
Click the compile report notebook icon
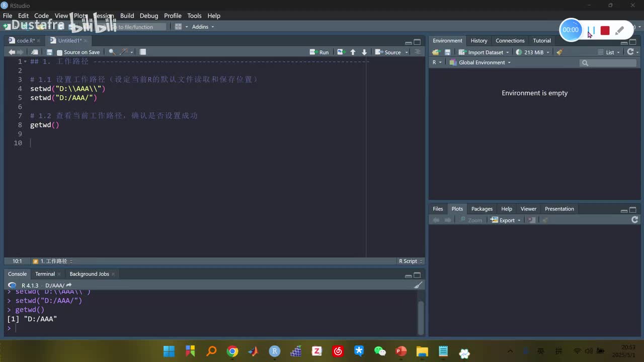(143, 52)
